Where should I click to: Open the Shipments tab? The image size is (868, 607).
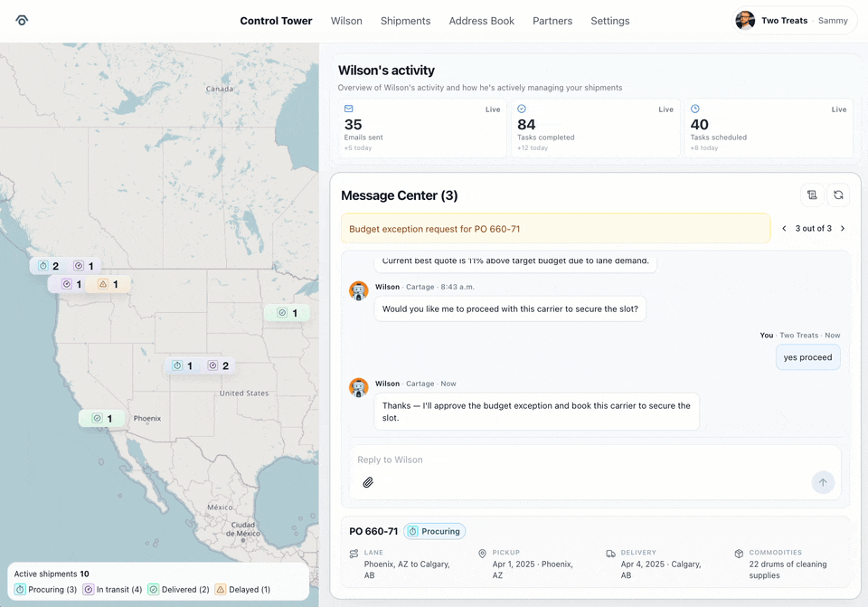[405, 21]
